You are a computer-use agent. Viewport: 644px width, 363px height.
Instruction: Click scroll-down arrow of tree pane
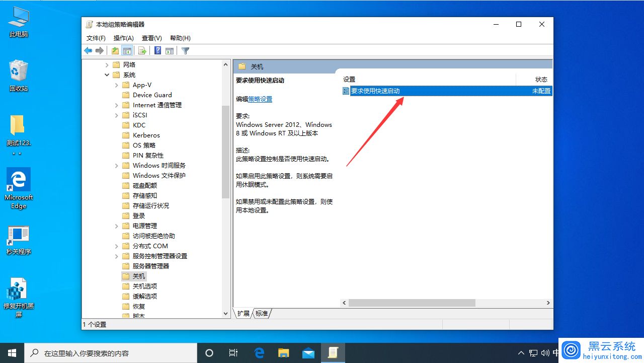[225, 314]
